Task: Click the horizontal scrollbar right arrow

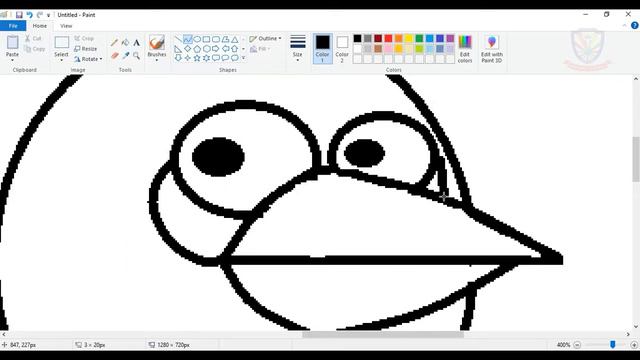Action: click(628, 334)
